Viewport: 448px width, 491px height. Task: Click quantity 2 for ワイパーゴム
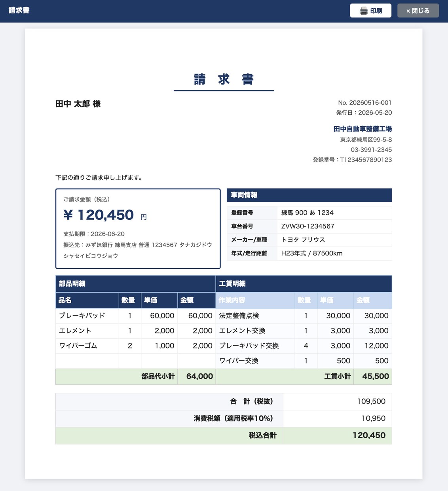[x=130, y=346]
